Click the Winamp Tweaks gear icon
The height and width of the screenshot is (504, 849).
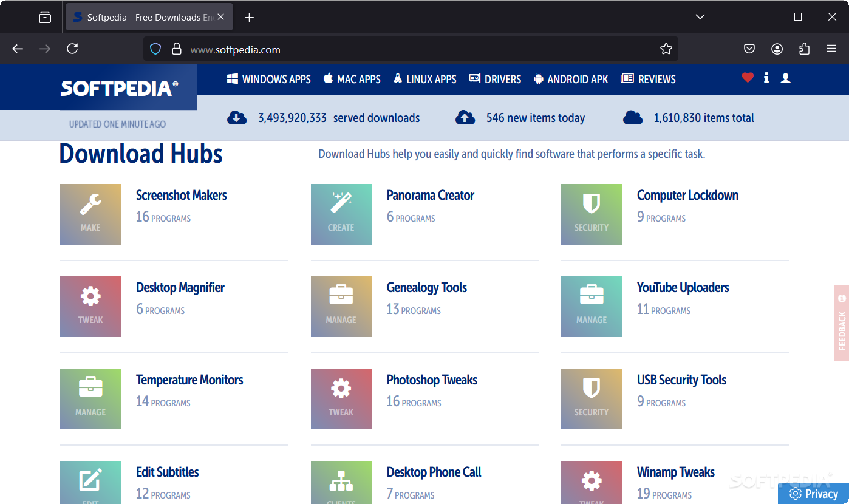tap(592, 482)
